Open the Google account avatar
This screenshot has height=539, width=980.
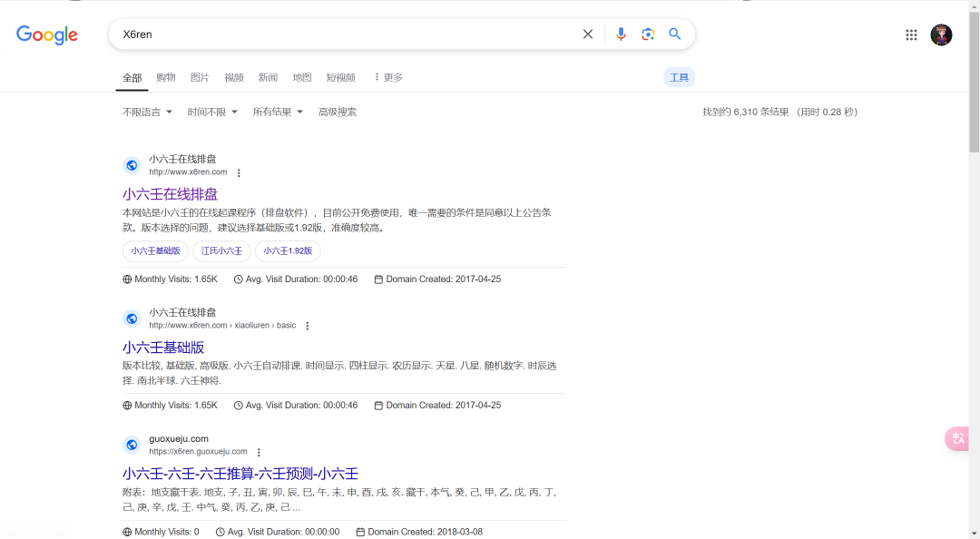click(x=941, y=35)
